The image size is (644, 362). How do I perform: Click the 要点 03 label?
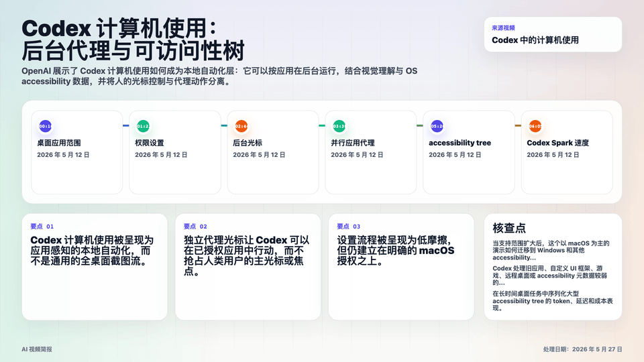click(348, 226)
